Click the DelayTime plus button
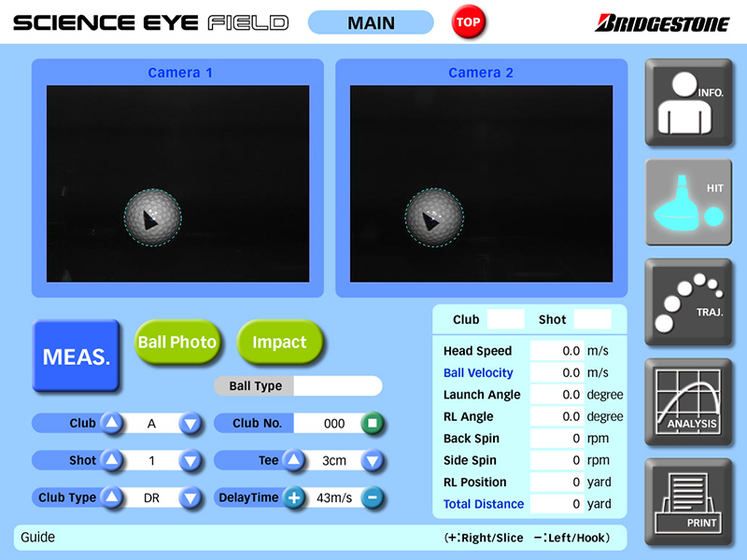This screenshot has width=747, height=560. pos(293,497)
